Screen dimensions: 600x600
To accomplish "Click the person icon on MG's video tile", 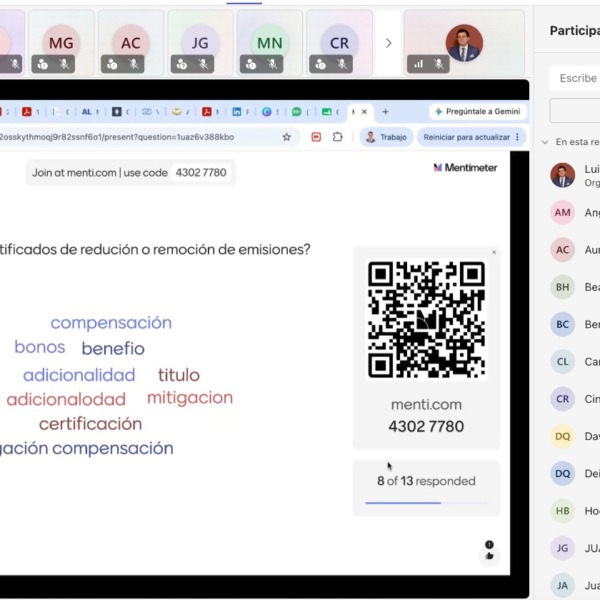I will (x=42, y=64).
